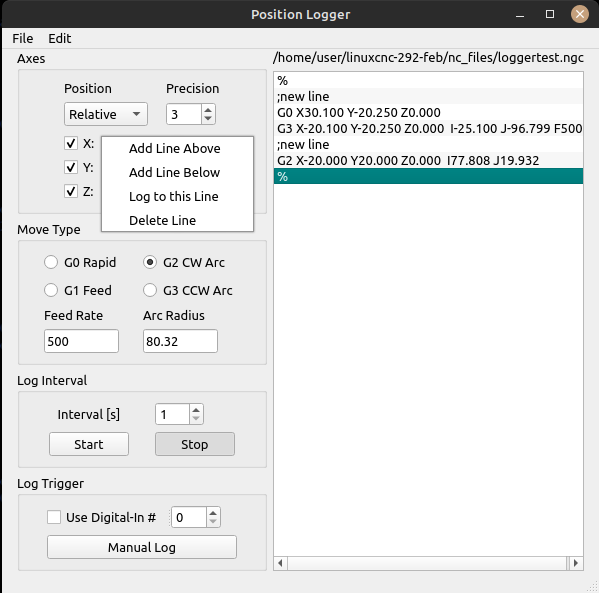599x593 pixels.
Task: Open the Edit menu
Action: pyautogui.click(x=60, y=38)
